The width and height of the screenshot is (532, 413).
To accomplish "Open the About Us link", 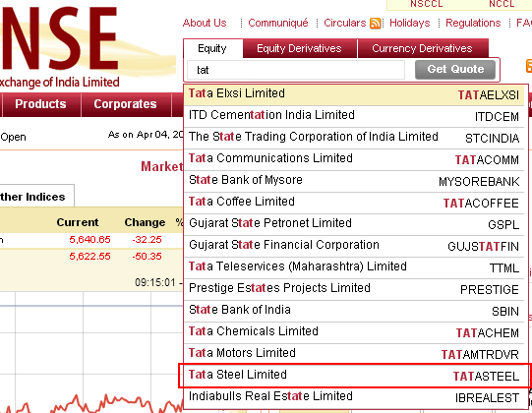I will point(205,23).
